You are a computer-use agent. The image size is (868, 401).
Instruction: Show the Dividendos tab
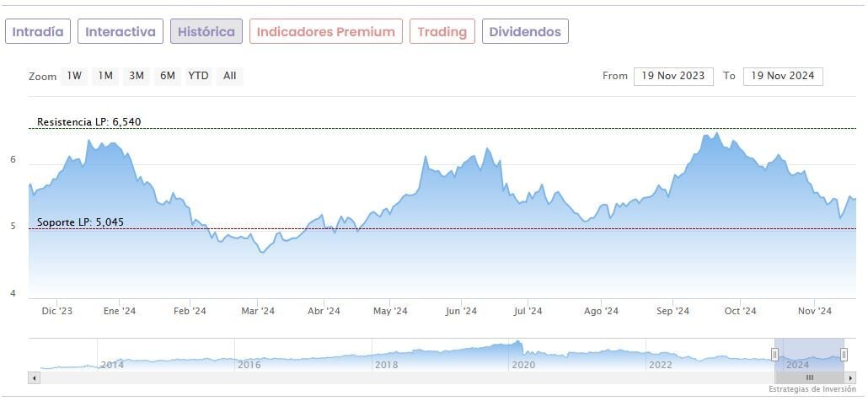coord(525,32)
